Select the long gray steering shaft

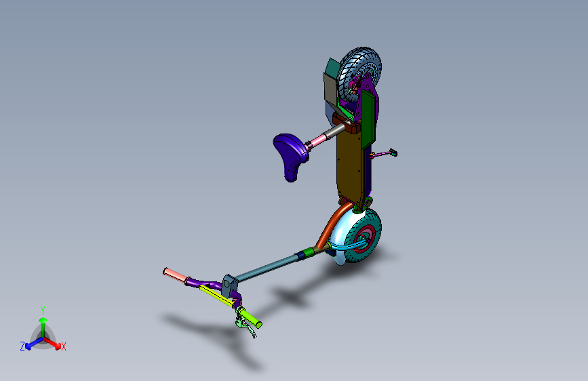267,269
